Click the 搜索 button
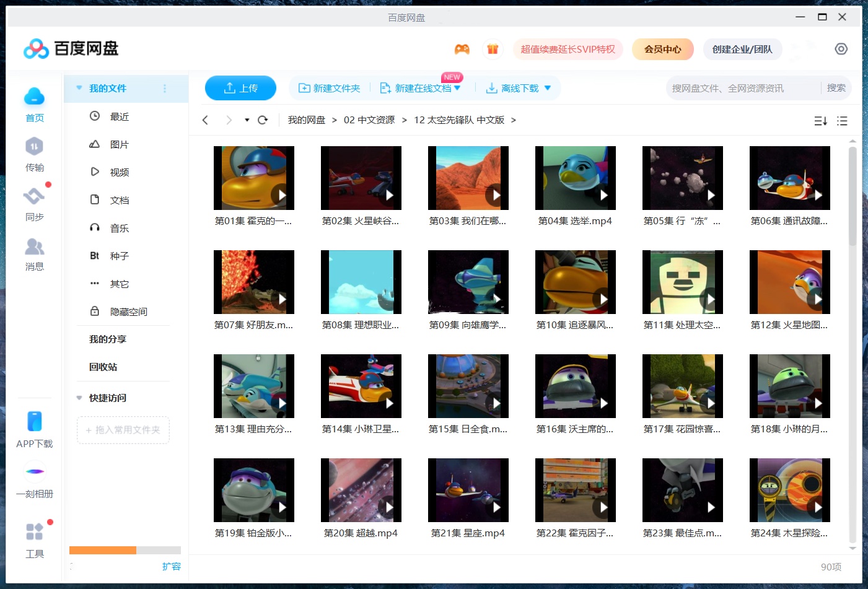 click(x=836, y=88)
